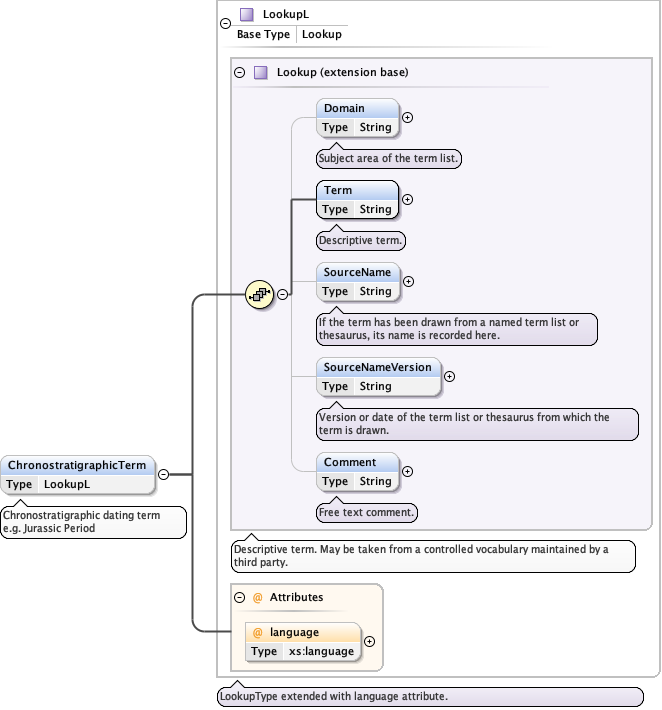Collapse the Lookup (extension base) section
This screenshot has width=662, height=710.
click(239, 72)
